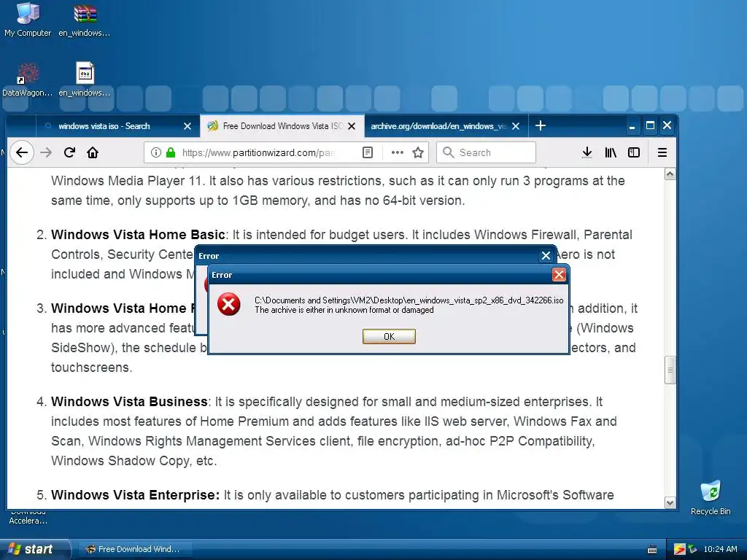This screenshot has width=747, height=560.
Task: Click the vertical scrollbar thumb
Action: point(670,370)
